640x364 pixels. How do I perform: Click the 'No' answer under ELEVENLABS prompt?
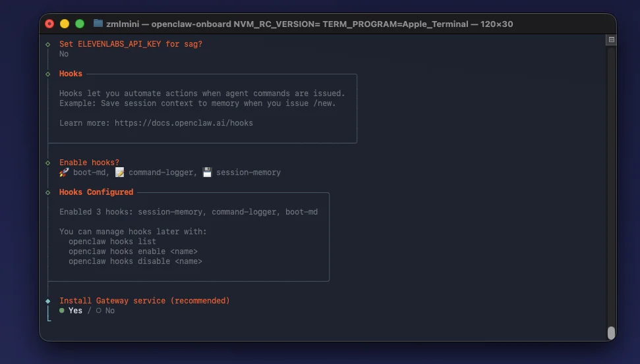pyautogui.click(x=64, y=54)
